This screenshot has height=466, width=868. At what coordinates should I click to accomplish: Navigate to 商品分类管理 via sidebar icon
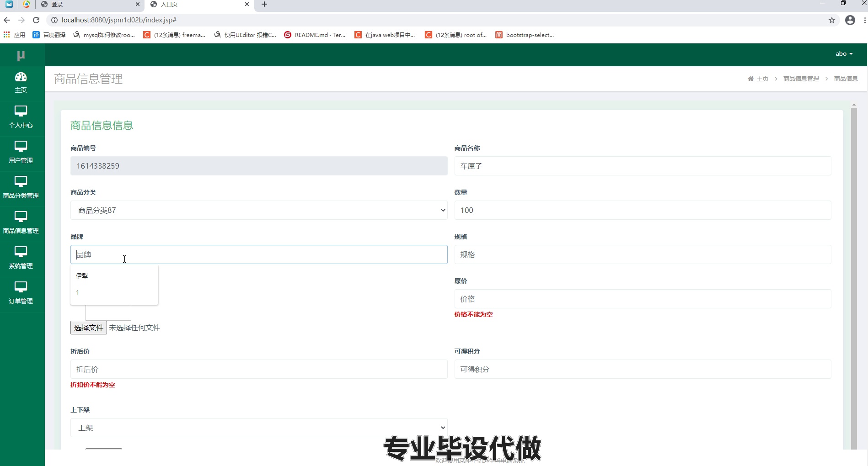[x=21, y=187]
